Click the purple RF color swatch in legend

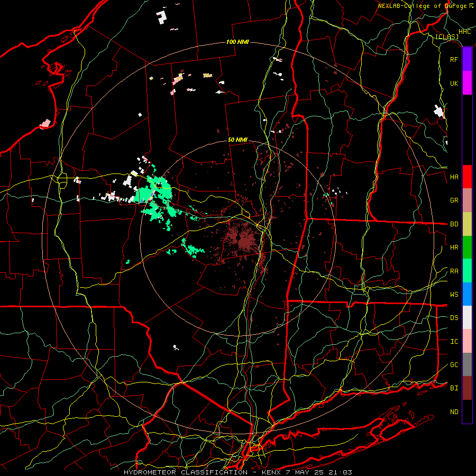[x=467, y=59]
